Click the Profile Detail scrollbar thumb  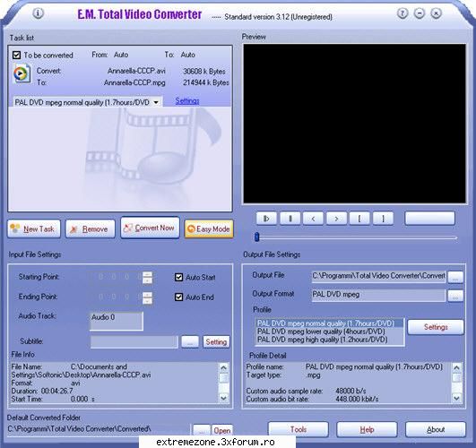tap(456, 377)
